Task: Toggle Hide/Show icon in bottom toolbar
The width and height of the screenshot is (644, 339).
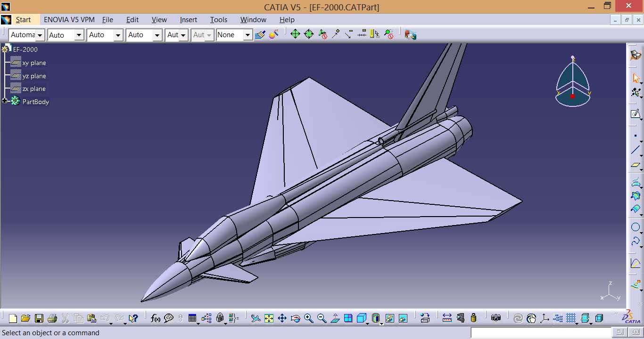Action: [389, 318]
